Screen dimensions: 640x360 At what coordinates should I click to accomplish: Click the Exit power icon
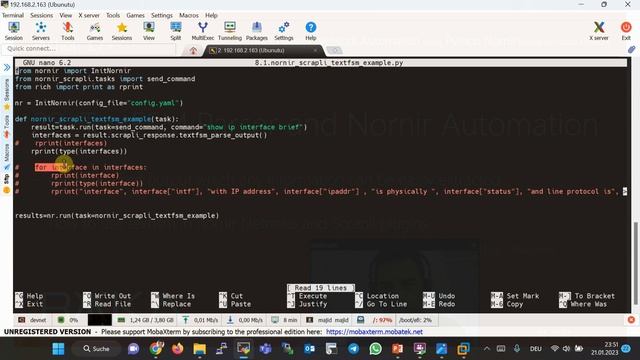pos(626,31)
